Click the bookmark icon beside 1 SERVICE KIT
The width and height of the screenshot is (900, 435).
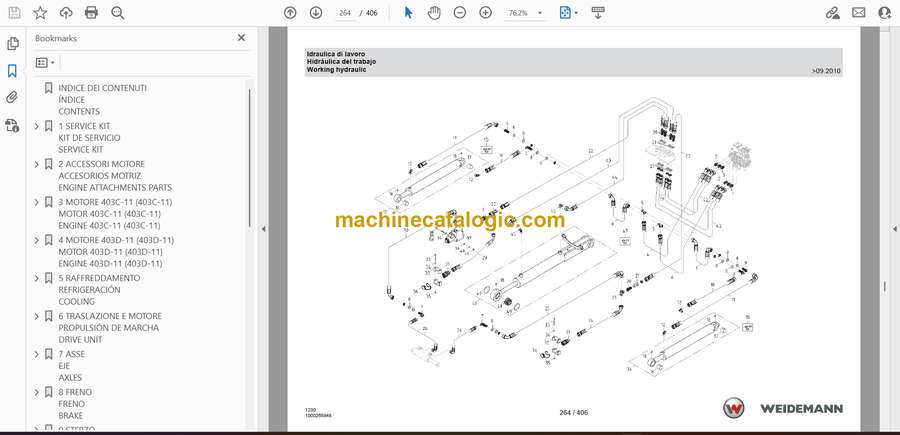[49, 126]
